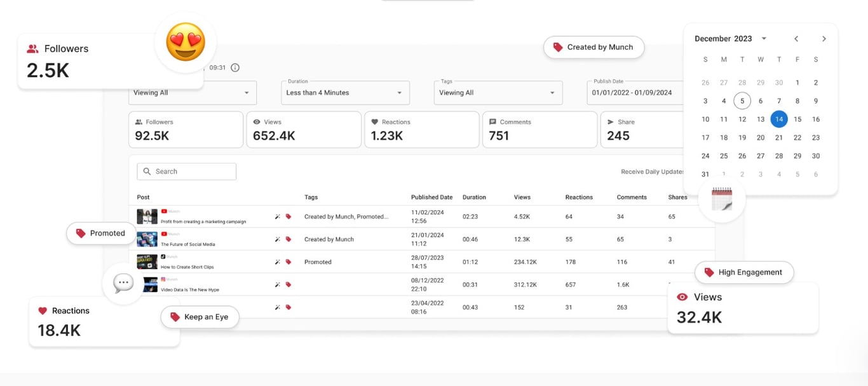
Task: Go to previous month in calendar
Action: pos(796,39)
